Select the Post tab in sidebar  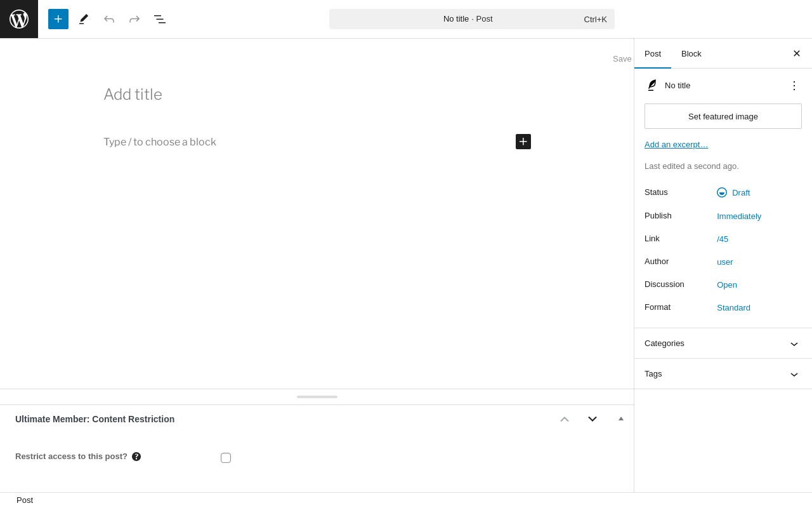pos(653,54)
